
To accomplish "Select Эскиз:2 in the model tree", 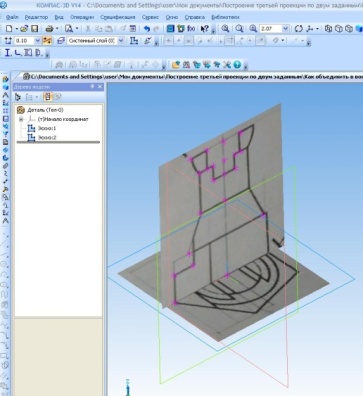I will click(x=47, y=137).
